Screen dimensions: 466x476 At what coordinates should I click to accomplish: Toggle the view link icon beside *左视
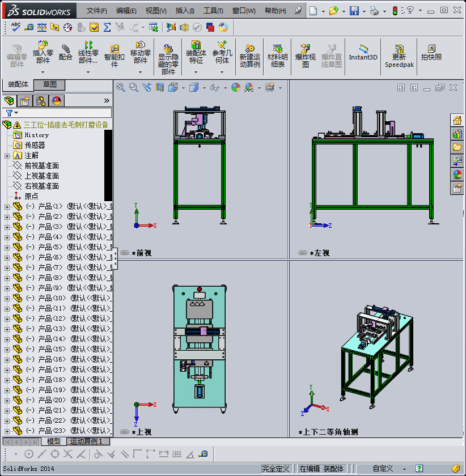303,253
